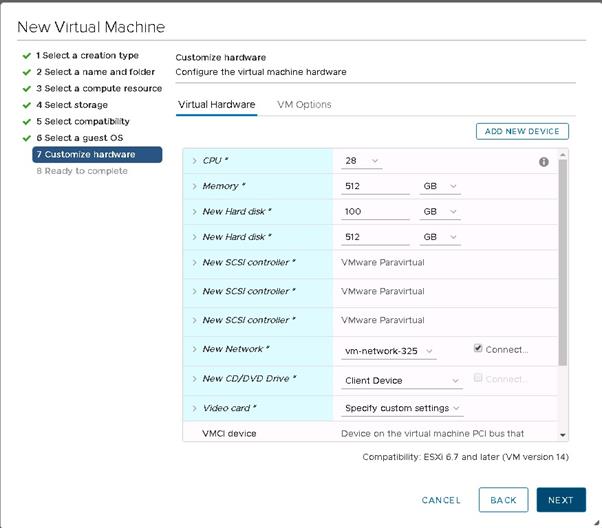Click the scrollbar down arrow

coord(562,435)
